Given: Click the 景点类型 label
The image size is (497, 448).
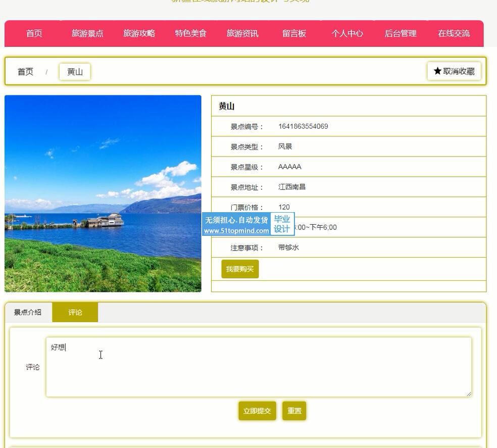Looking at the screenshot, I should (246, 147).
